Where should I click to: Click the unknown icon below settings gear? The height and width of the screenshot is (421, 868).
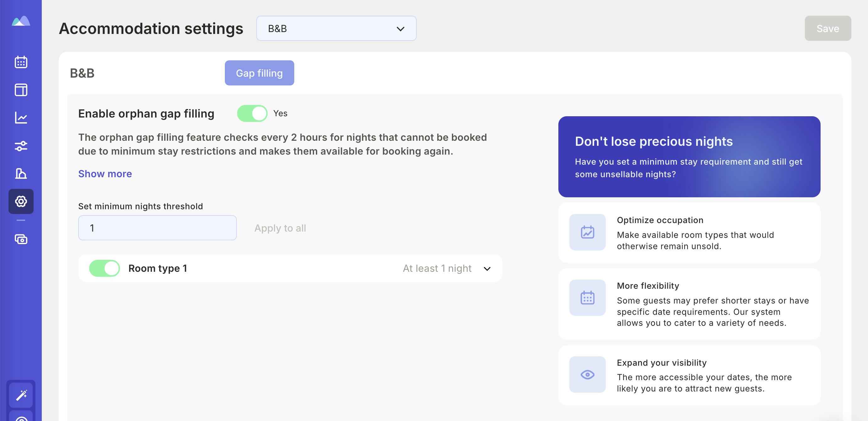[21, 239]
